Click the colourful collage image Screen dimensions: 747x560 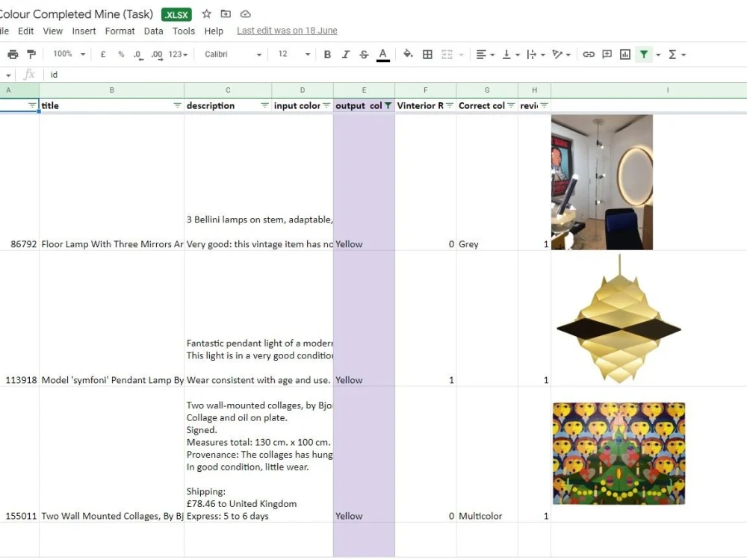[619, 453]
